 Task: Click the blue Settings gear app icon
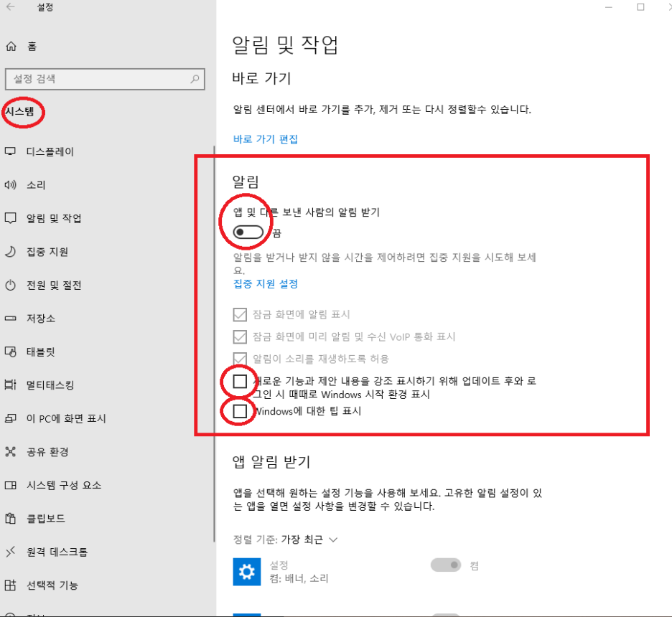pos(247,572)
